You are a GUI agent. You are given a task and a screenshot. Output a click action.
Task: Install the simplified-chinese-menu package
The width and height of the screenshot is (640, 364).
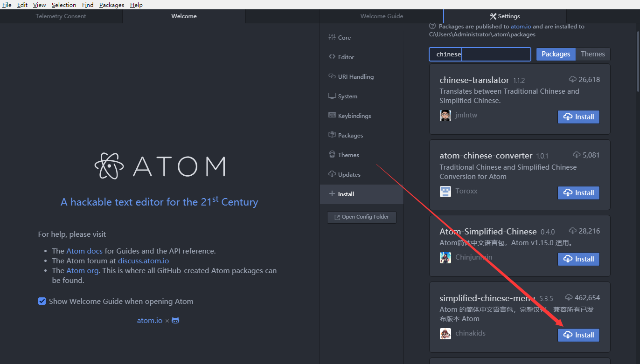point(578,335)
